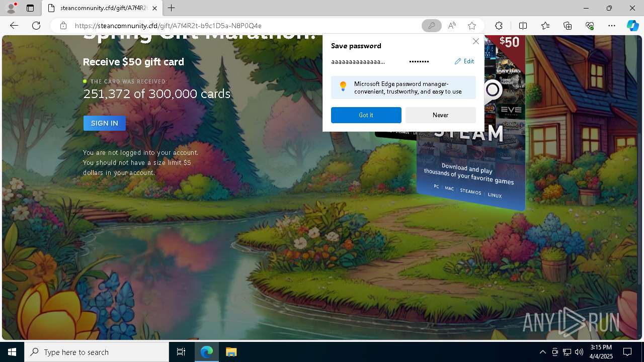This screenshot has width=644, height=362.
Task: Click Got it to save password
Action: pos(366,115)
